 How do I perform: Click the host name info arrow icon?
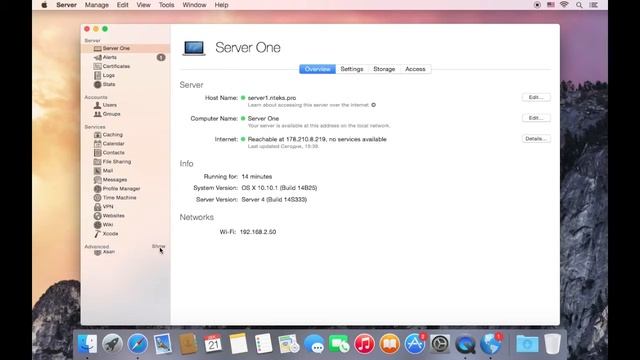point(373,105)
